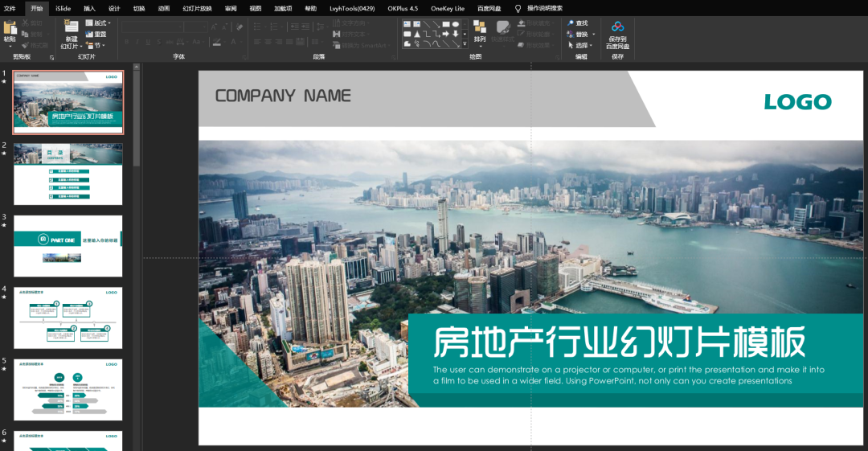Open the font name combo box
Image resolution: width=868 pixels, height=451 pixels.
click(152, 27)
